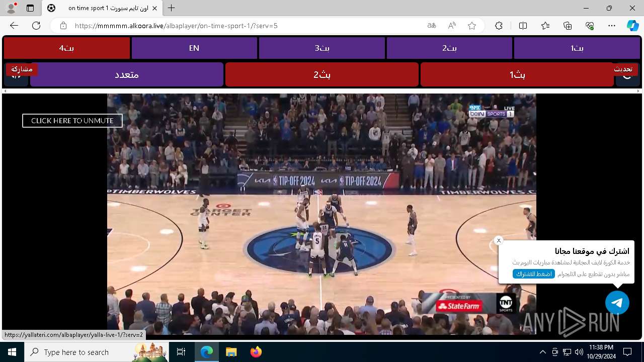The width and height of the screenshot is (644, 362).
Task: Open the clock and date
Action: click(601, 352)
